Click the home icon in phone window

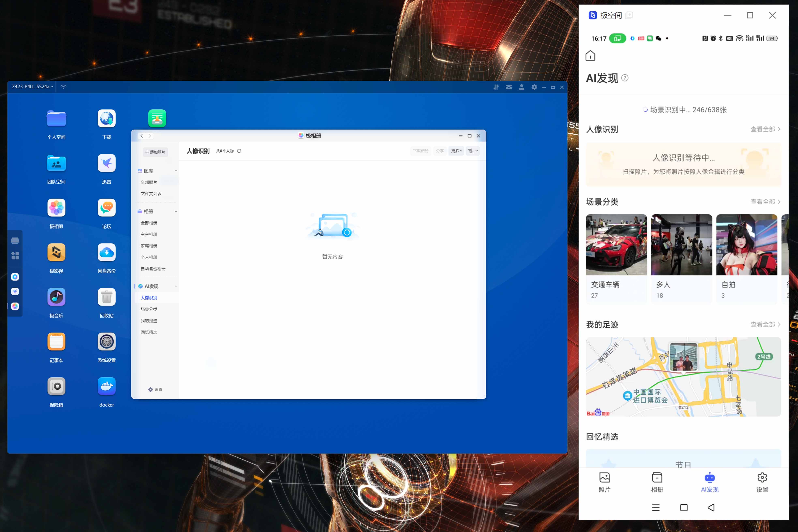click(x=590, y=55)
